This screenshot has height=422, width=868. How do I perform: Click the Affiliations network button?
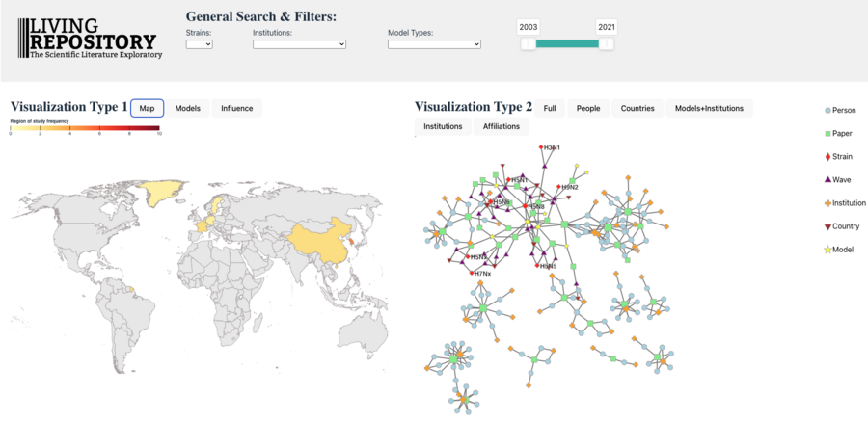click(502, 126)
